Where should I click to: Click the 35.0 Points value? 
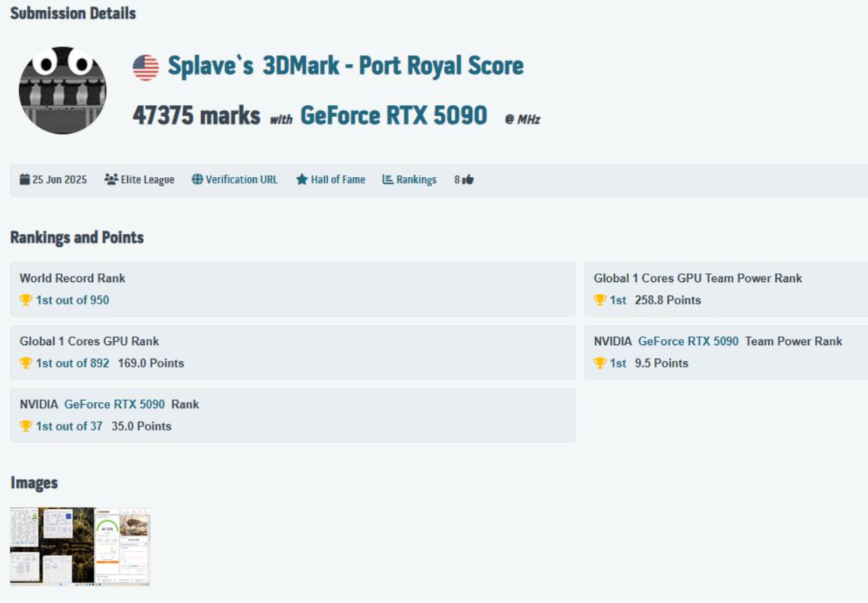pyautogui.click(x=142, y=426)
